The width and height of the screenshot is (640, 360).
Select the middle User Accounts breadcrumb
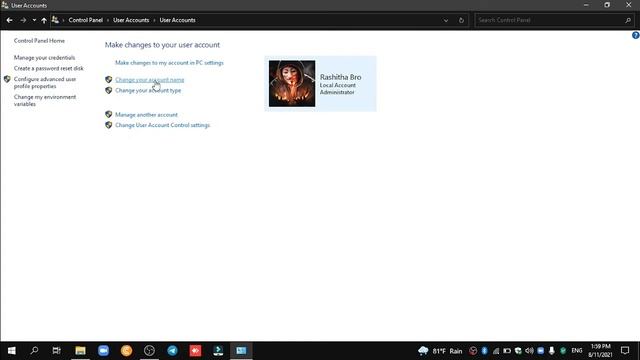[x=131, y=20]
